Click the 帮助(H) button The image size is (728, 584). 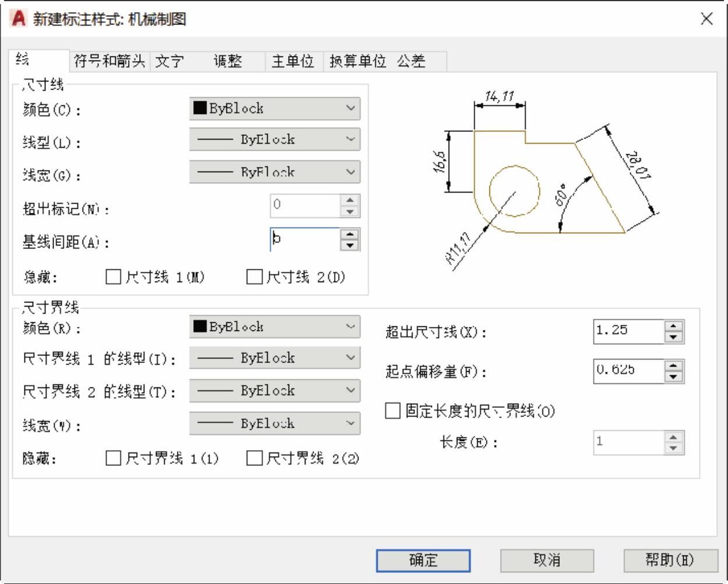(670, 561)
